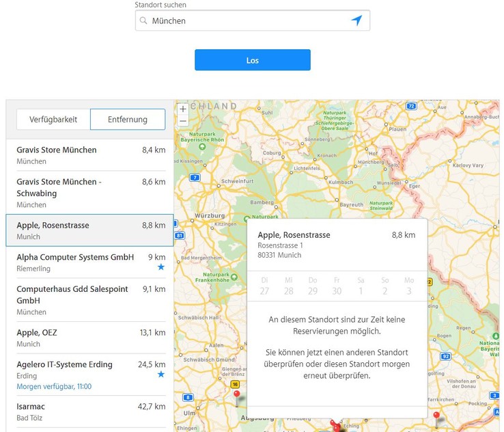Zoom out the map with minus button
The height and width of the screenshot is (432, 504).
coord(183,121)
